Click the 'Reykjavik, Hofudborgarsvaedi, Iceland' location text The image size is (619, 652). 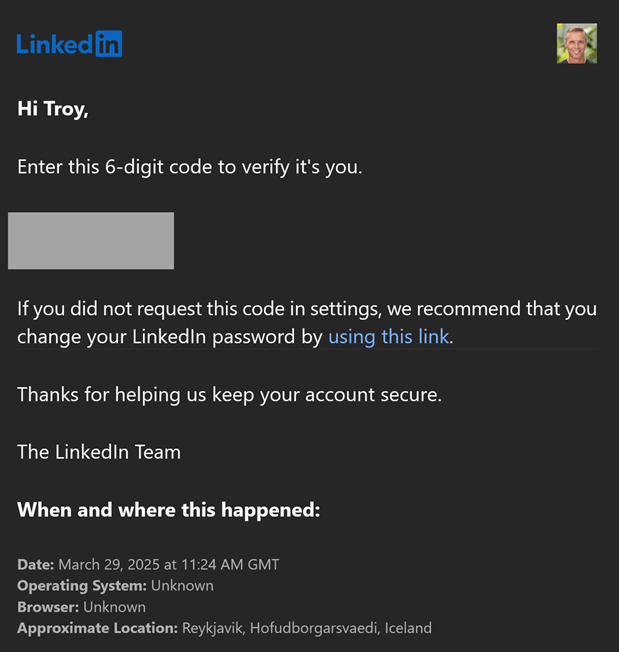(x=306, y=628)
